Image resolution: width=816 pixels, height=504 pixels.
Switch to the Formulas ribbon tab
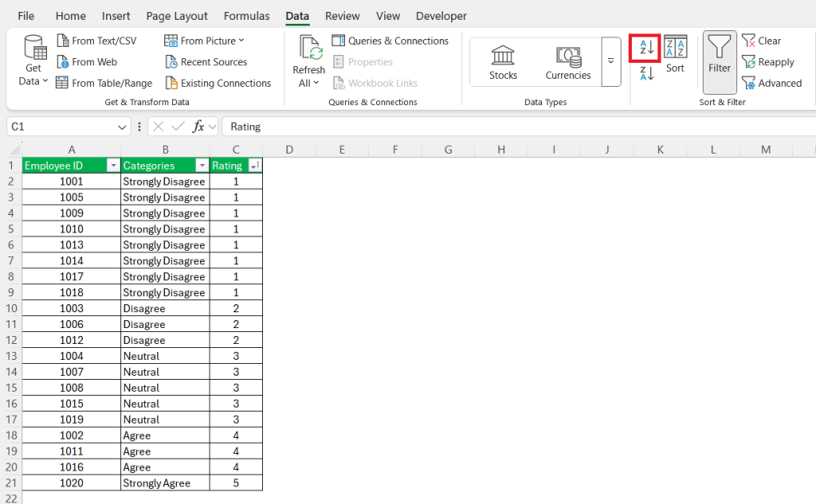tap(246, 15)
